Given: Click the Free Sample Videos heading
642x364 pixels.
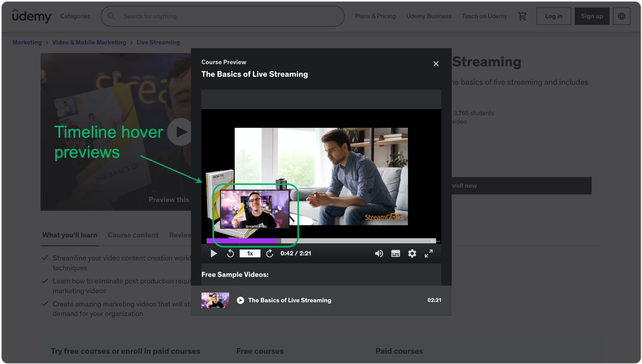Looking at the screenshot, I should (235, 275).
